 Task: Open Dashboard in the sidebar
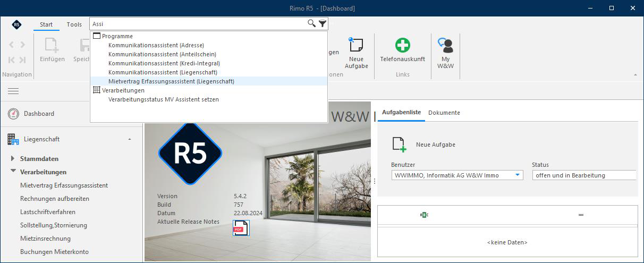point(39,113)
